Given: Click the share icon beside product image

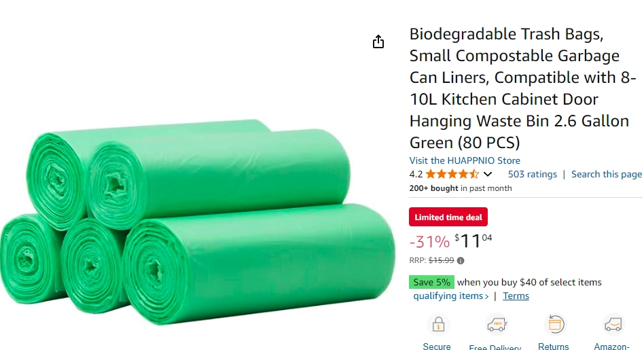Looking at the screenshot, I should pyautogui.click(x=378, y=41).
